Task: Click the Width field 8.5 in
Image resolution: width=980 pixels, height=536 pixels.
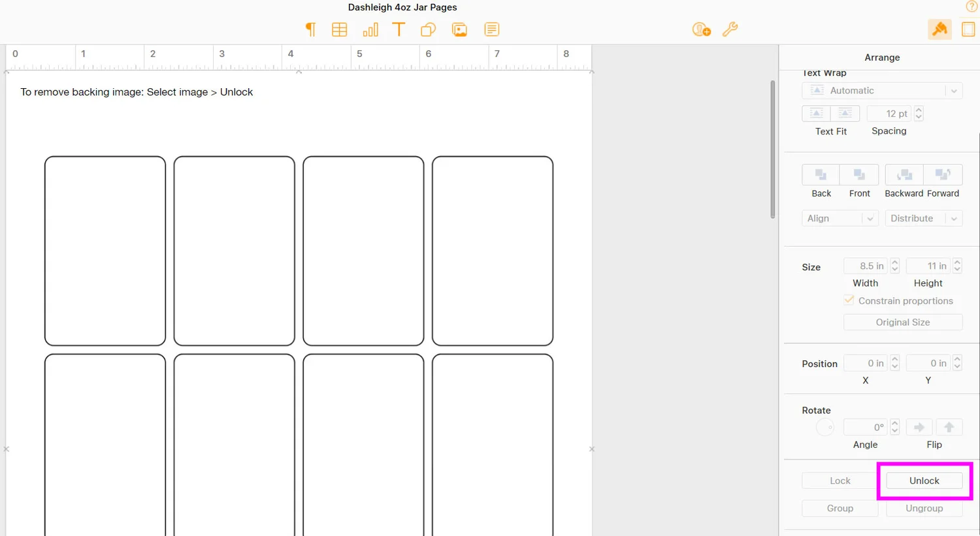Action: [866, 266]
